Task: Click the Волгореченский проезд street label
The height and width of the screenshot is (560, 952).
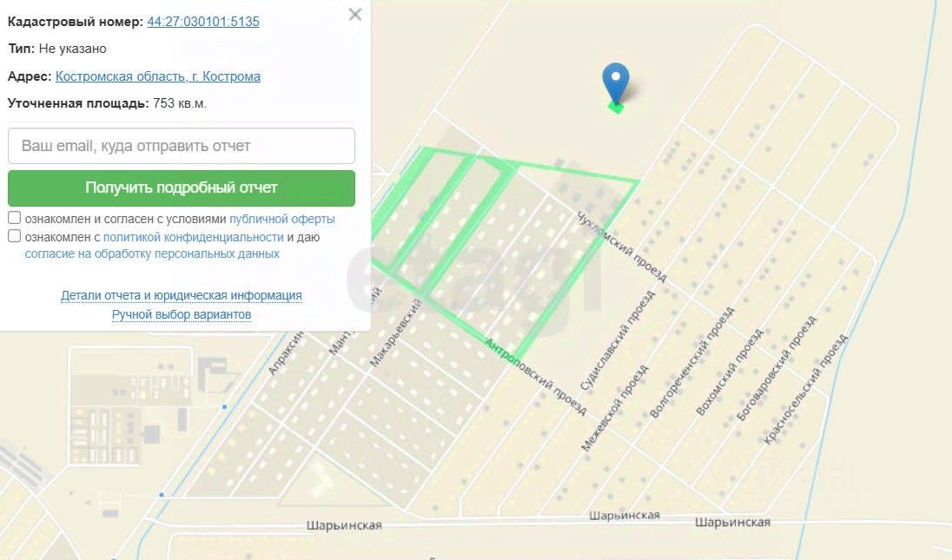Action: pyautogui.click(x=691, y=362)
